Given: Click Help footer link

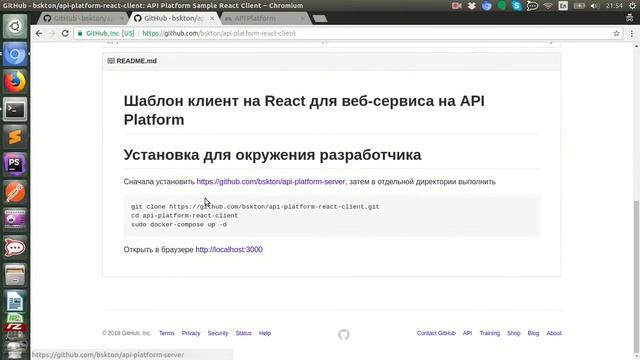Looking at the screenshot, I should pyautogui.click(x=265, y=333).
